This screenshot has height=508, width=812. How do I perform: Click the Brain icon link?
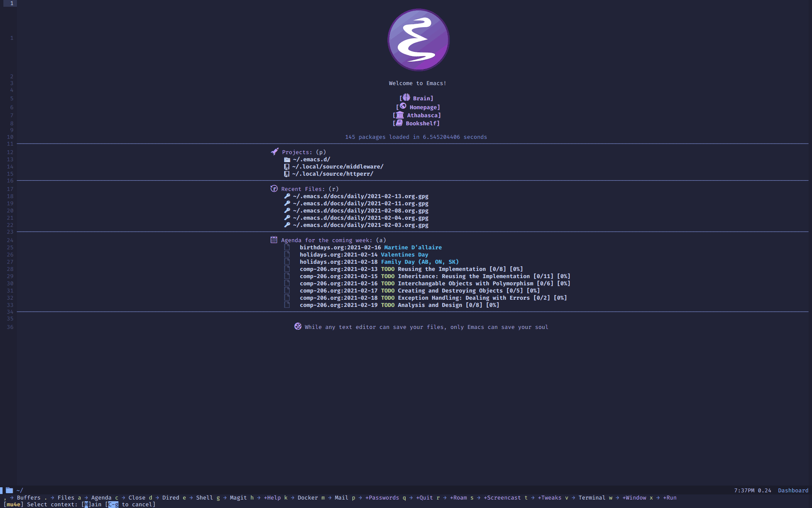pyautogui.click(x=417, y=98)
